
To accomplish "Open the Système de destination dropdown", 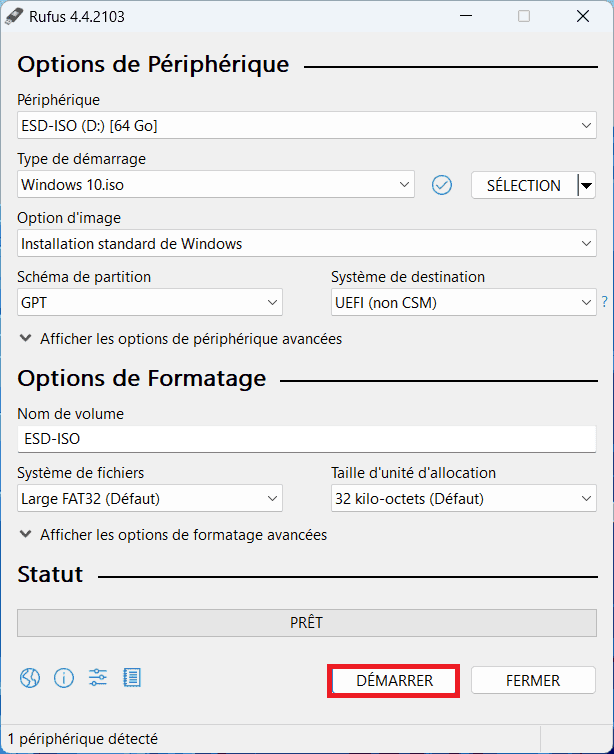I will 464,302.
